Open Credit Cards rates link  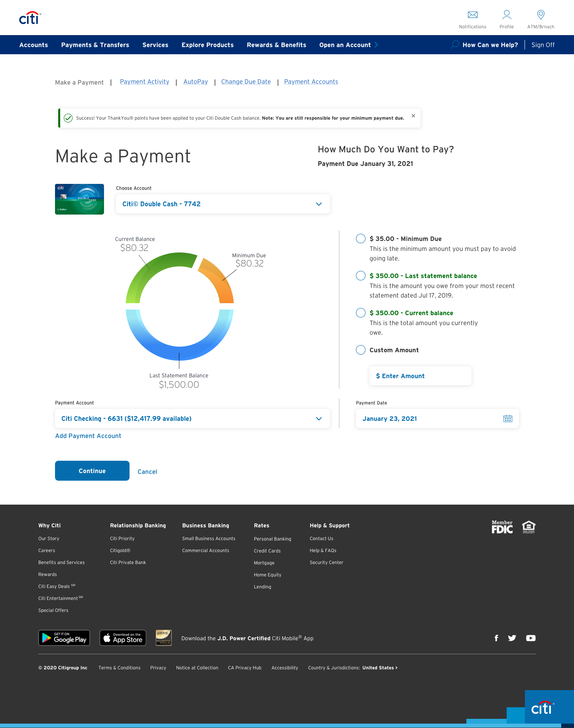267,551
